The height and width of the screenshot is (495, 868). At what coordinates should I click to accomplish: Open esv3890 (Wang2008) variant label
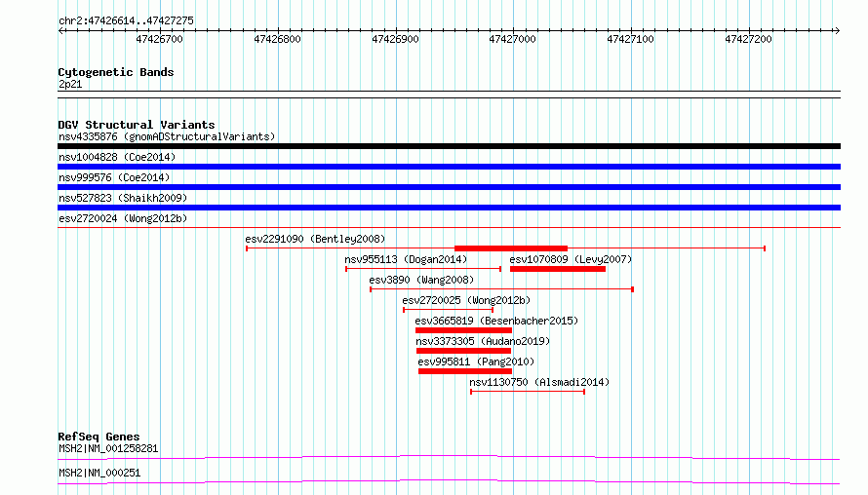pyautogui.click(x=421, y=280)
